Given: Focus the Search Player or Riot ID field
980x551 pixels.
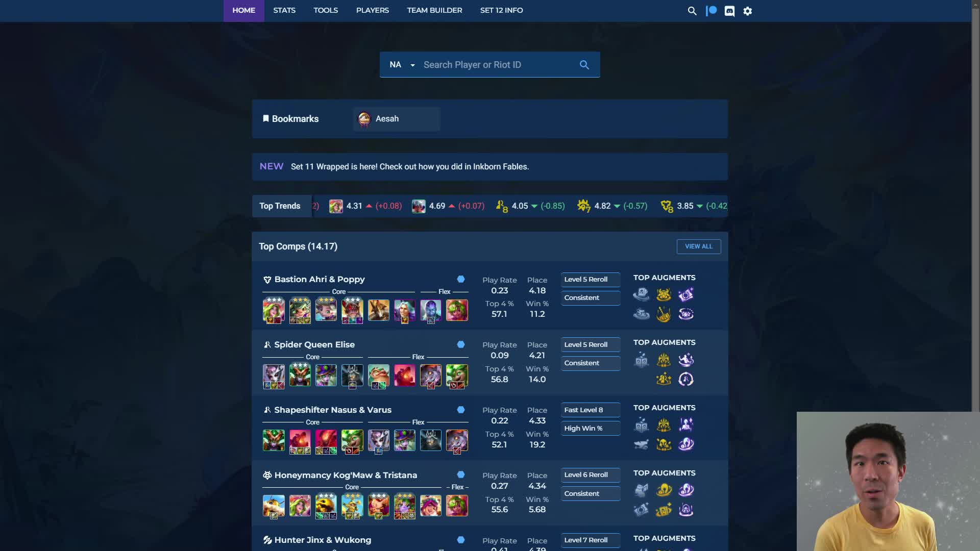Looking at the screenshot, I should (498, 65).
